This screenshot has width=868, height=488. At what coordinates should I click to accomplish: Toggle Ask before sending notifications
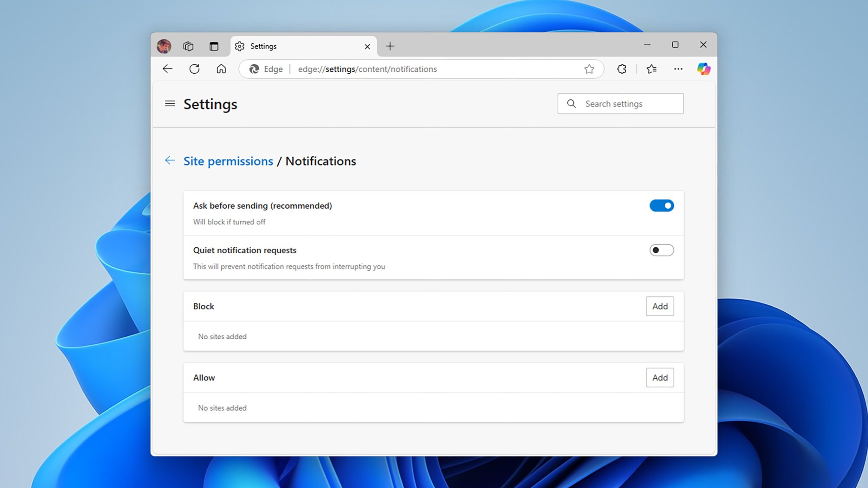[x=662, y=205]
